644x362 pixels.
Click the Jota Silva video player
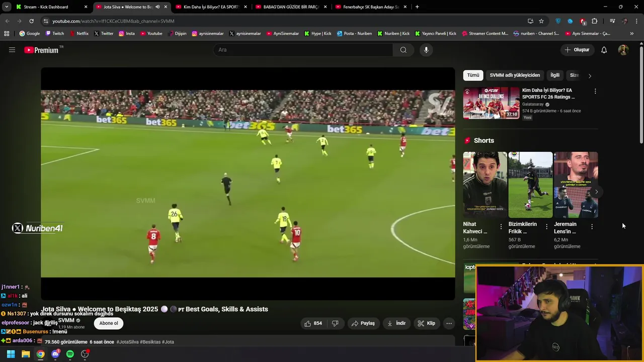pyautogui.click(x=248, y=184)
